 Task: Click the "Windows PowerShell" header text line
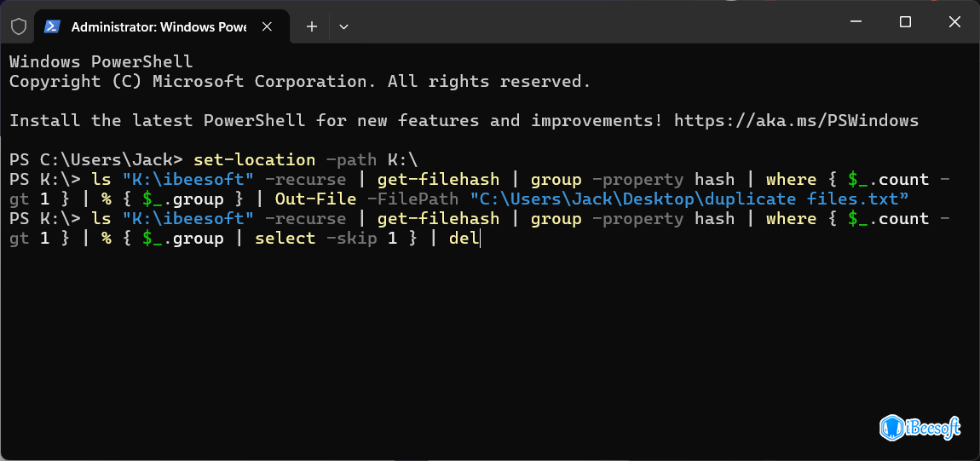pyautogui.click(x=101, y=62)
